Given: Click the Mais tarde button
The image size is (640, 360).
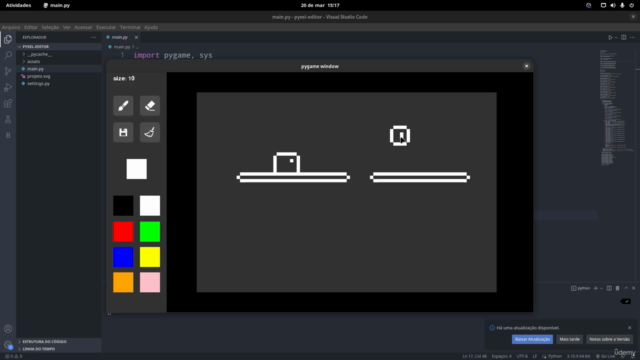Looking at the screenshot, I should pos(569,339).
